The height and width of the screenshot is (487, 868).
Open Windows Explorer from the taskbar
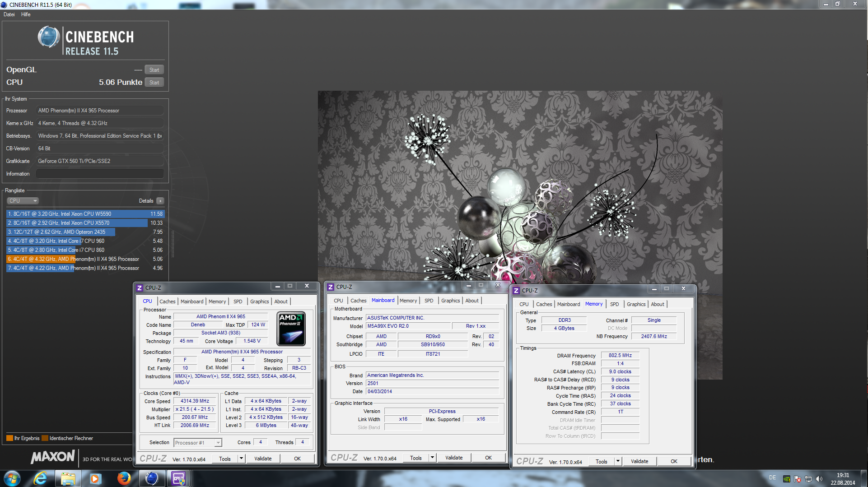pyautogui.click(x=68, y=478)
